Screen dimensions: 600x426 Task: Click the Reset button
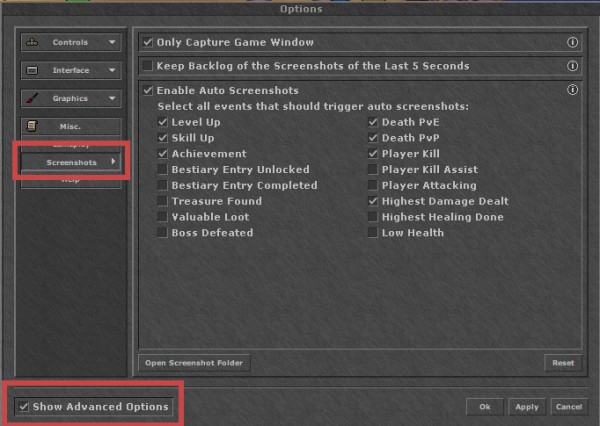click(563, 363)
